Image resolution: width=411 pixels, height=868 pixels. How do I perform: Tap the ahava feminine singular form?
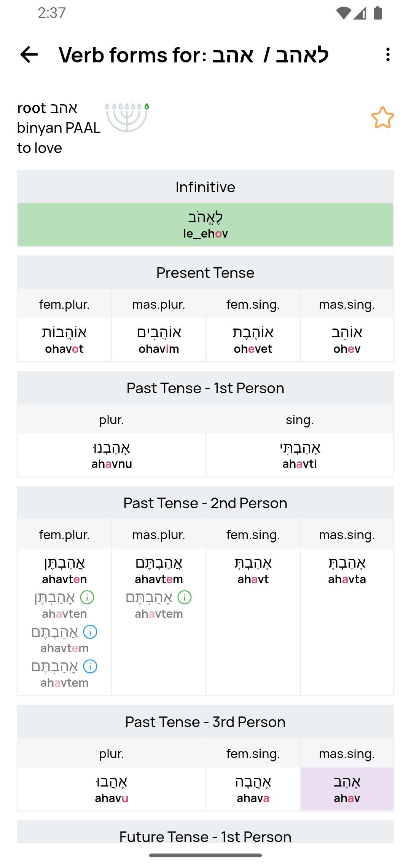point(253,789)
